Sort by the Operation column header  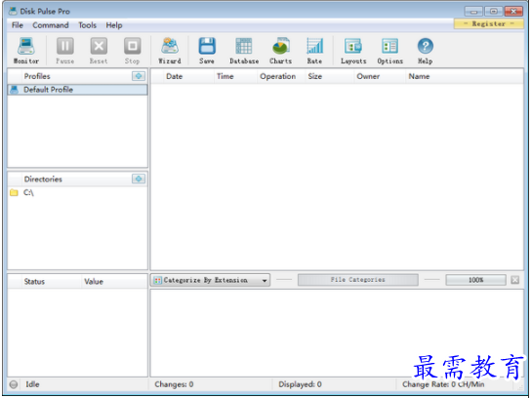click(x=281, y=76)
